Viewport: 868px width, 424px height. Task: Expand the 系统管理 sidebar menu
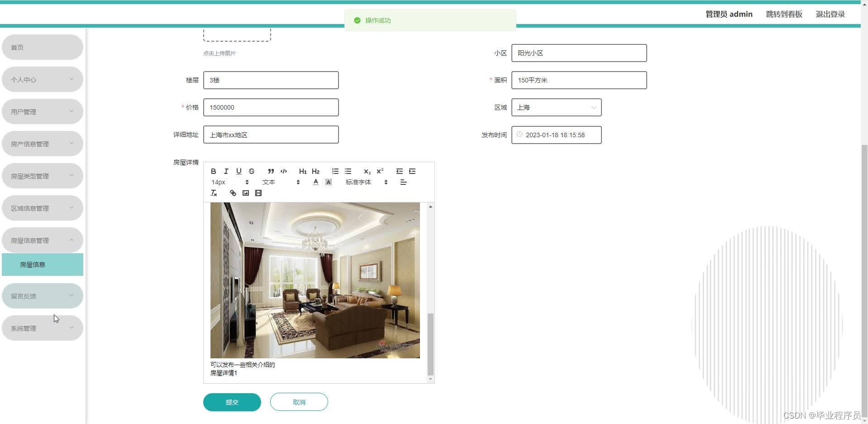[x=43, y=328]
